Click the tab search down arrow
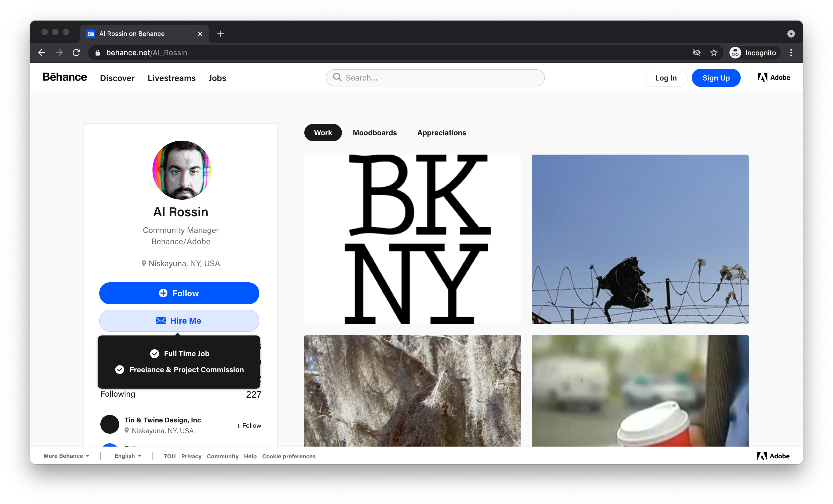 tap(791, 34)
